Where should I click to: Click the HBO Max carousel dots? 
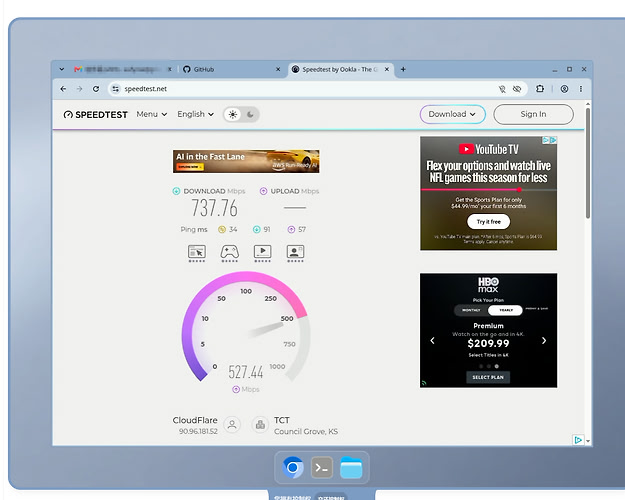[x=489, y=366]
